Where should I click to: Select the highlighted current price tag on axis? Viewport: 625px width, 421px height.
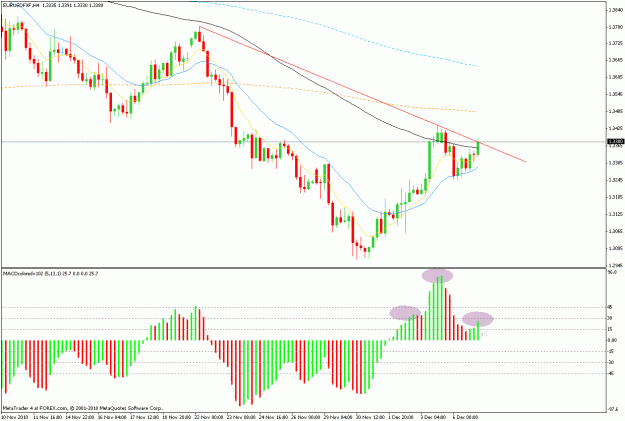[615, 142]
